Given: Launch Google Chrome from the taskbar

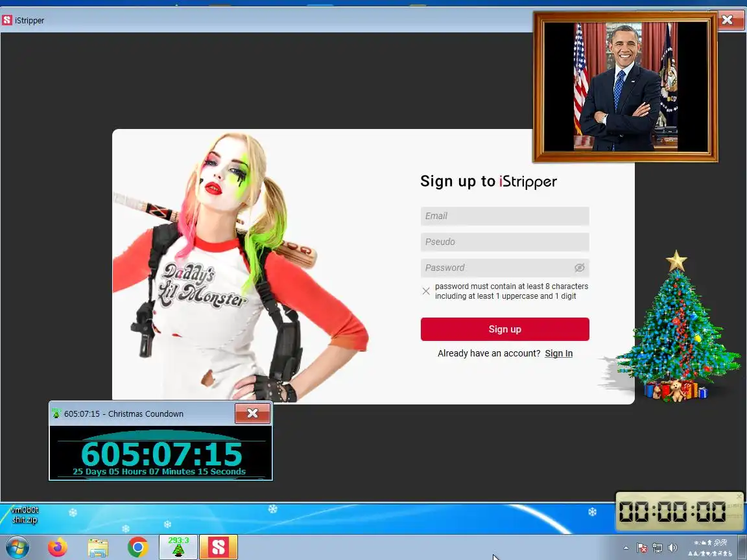Looking at the screenshot, I should [137, 548].
